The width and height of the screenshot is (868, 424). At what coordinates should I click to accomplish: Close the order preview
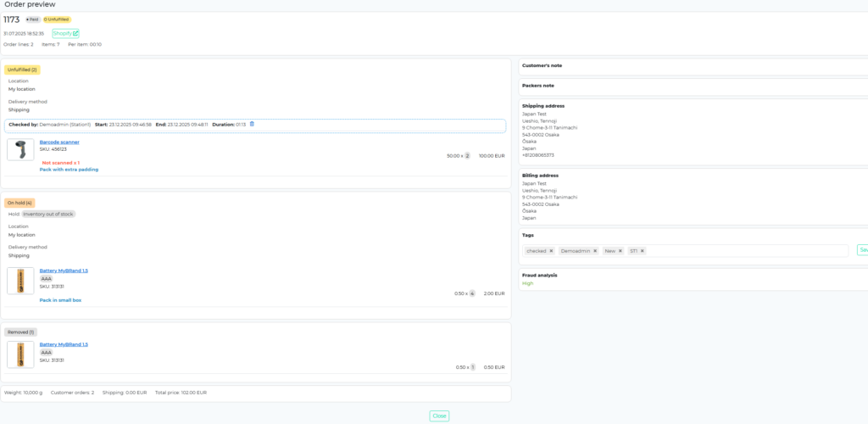coord(439,416)
